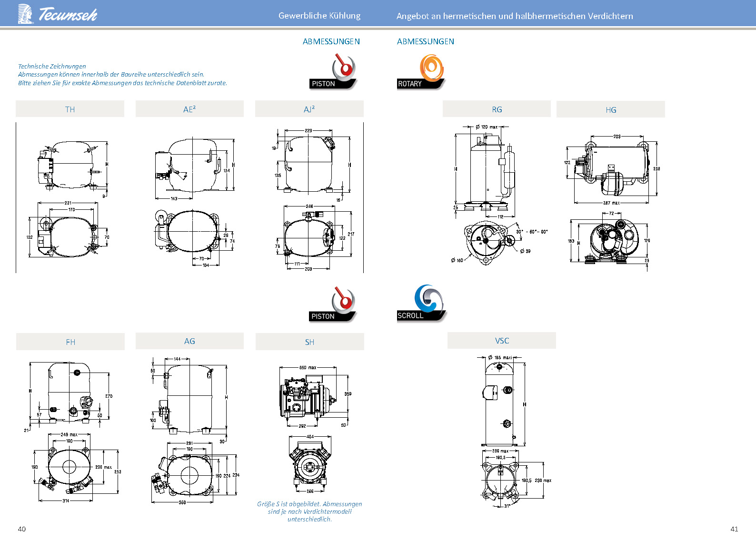Select the TH series label
The height and width of the screenshot is (540, 756).
[x=70, y=109]
